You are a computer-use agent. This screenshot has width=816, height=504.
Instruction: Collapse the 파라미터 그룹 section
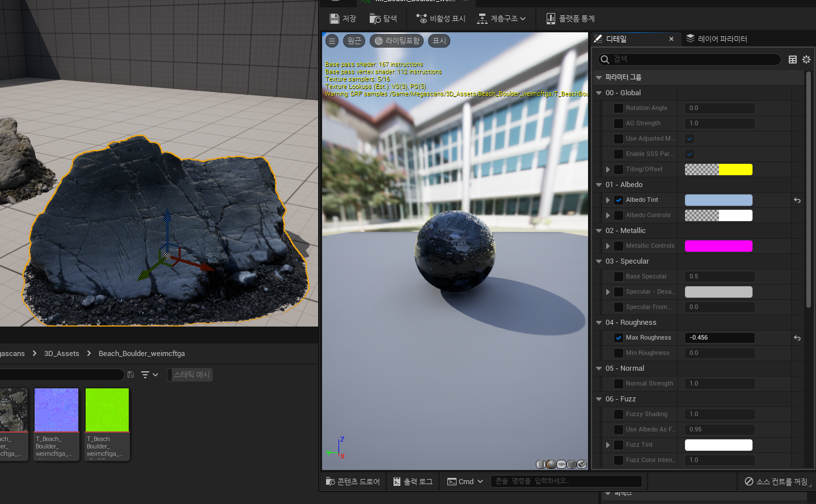(599, 77)
